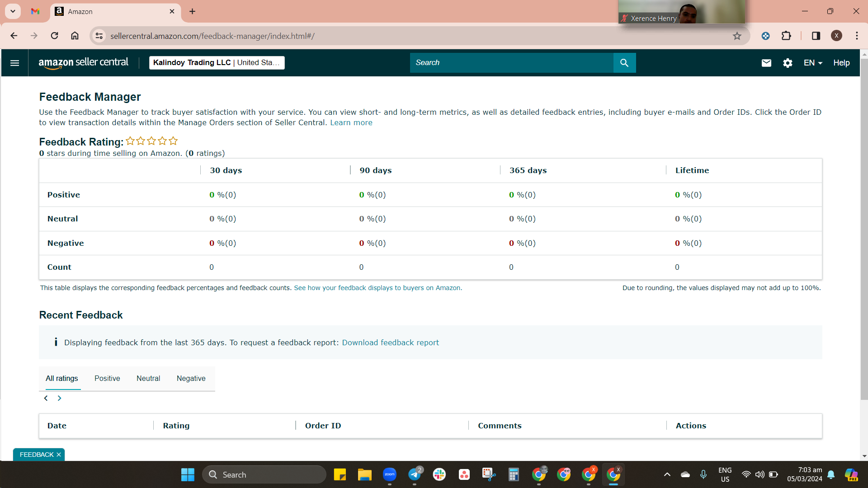The width and height of the screenshot is (868, 488).
Task: Open Slack from taskbar
Action: click(x=439, y=475)
